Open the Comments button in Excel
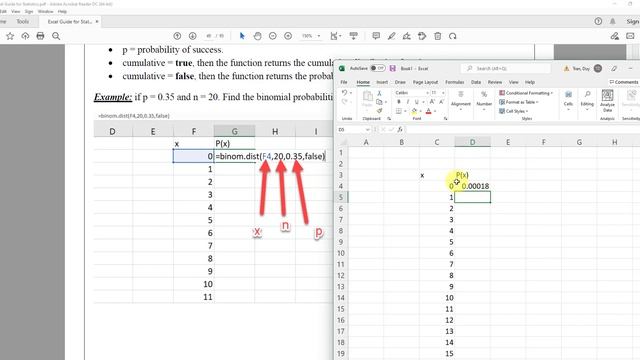640x360 pixels. (624, 82)
